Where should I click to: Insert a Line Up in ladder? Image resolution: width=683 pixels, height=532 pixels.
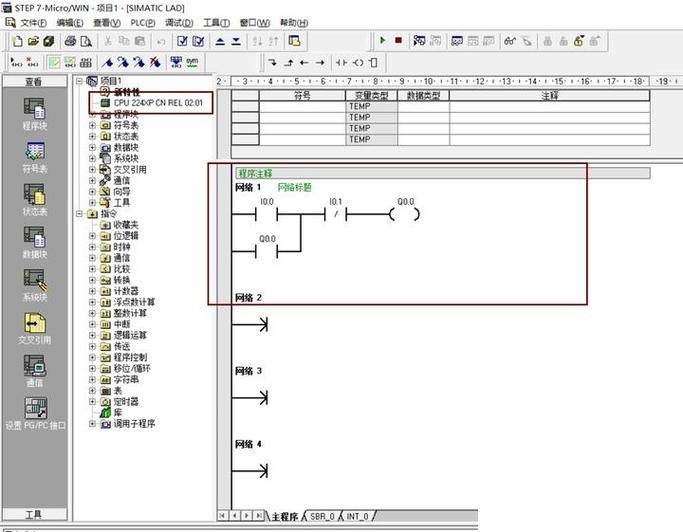[x=288, y=63]
